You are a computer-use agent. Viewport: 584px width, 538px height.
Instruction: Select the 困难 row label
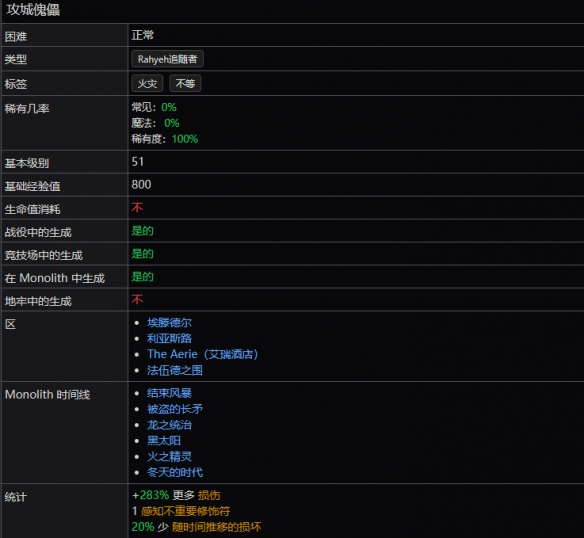[x=16, y=37]
